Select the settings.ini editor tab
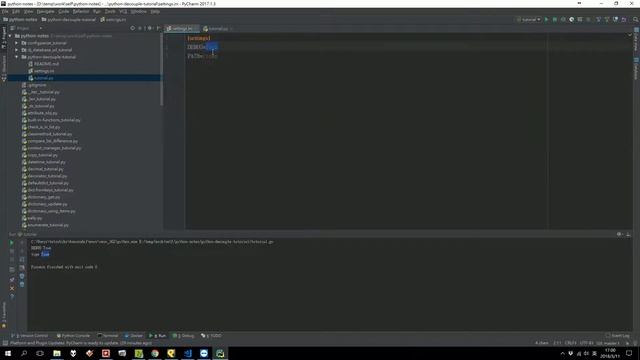The width and height of the screenshot is (640, 360). click(182, 29)
